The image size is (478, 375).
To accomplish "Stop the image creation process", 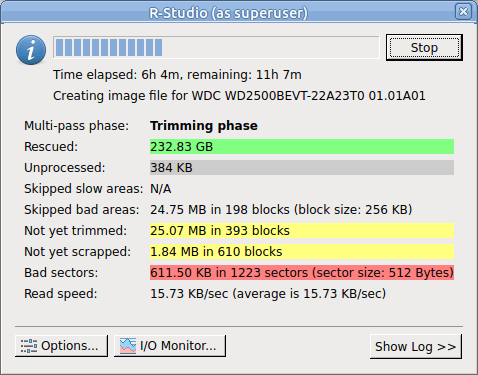I will coord(424,48).
